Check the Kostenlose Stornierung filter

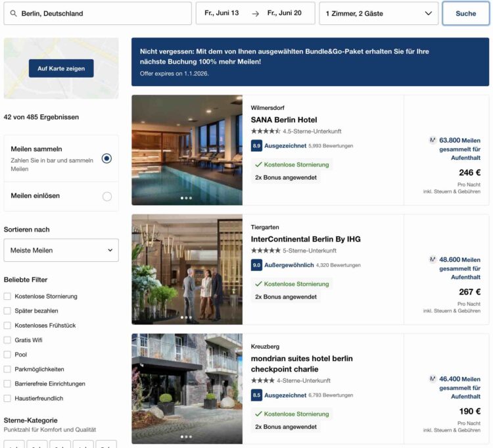(7, 296)
